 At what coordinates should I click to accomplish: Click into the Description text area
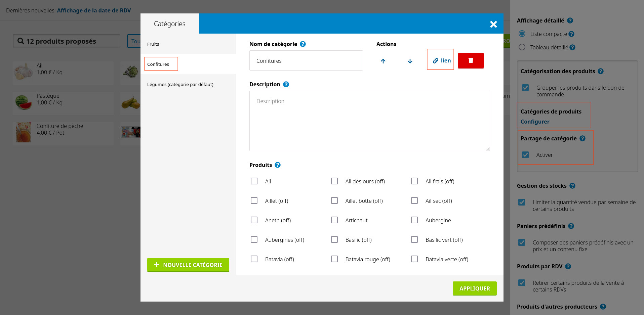369,121
